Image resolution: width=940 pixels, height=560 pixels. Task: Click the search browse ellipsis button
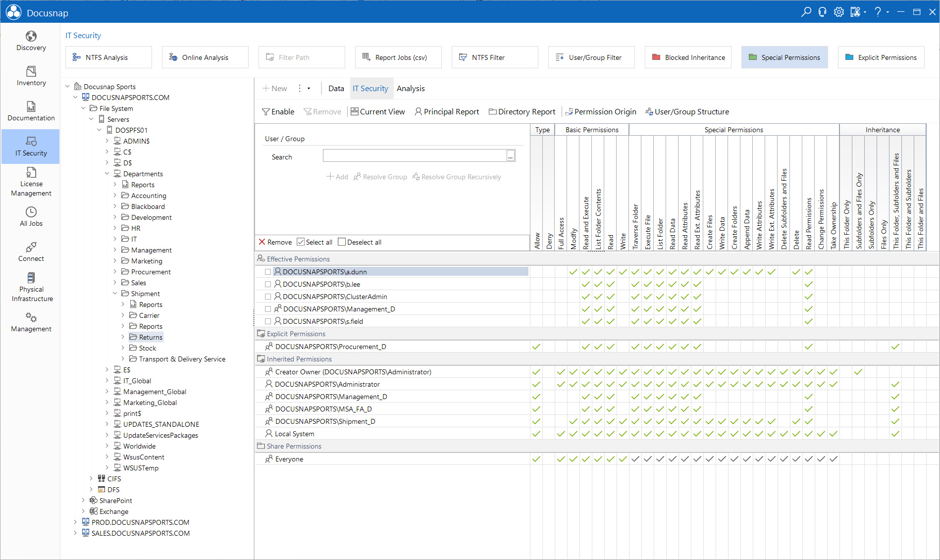tap(511, 156)
